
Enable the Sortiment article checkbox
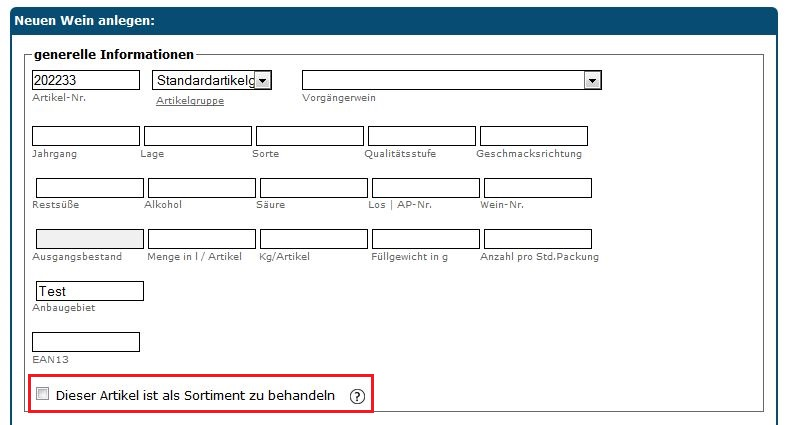coord(43,394)
